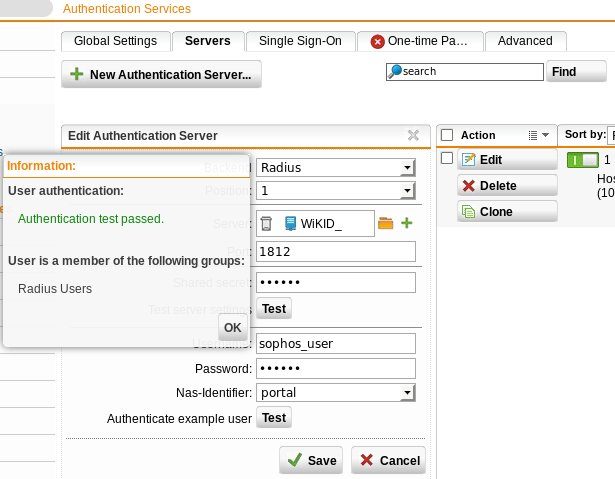Click the Delete button with red X
Screen dimensions: 615x479
coord(506,186)
